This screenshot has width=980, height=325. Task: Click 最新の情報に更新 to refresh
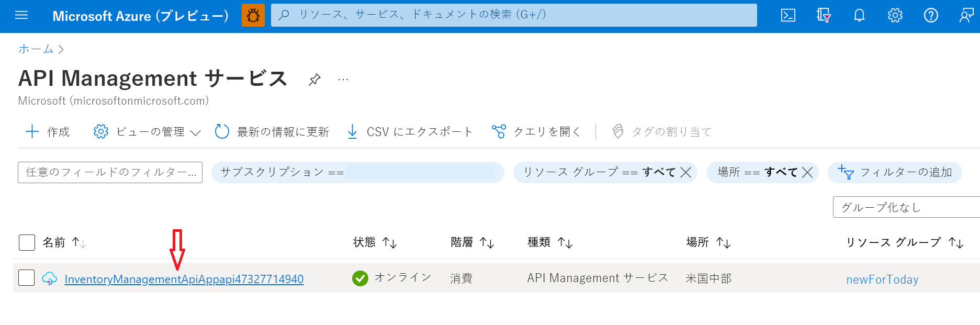click(272, 131)
